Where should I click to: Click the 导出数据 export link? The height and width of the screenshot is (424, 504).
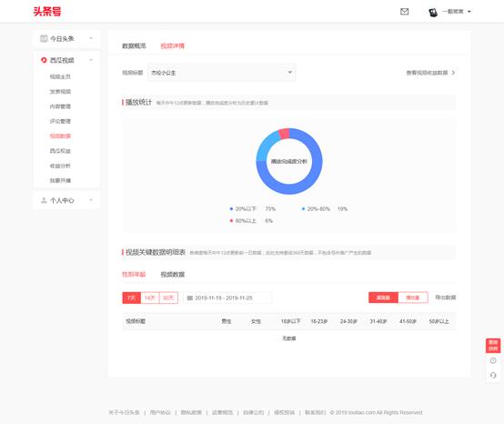pos(446,298)
